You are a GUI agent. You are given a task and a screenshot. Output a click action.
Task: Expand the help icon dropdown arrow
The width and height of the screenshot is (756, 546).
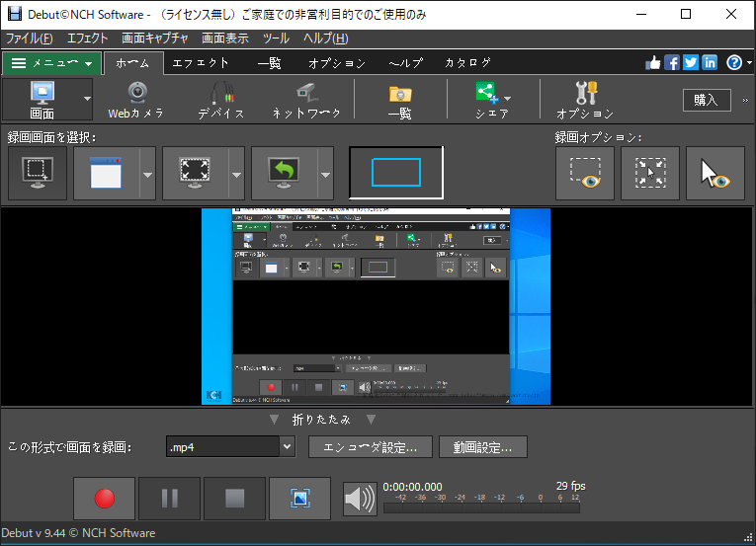(x=749, y=62)
